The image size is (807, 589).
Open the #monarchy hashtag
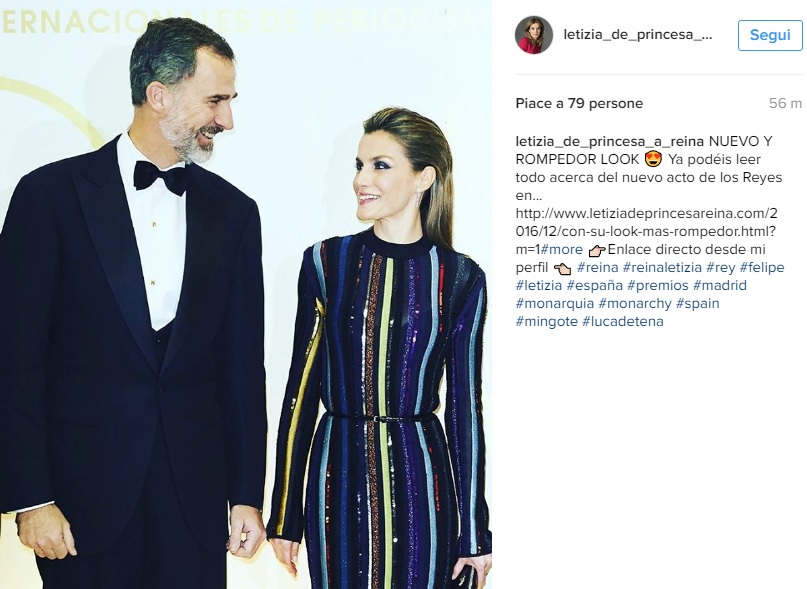635,304
